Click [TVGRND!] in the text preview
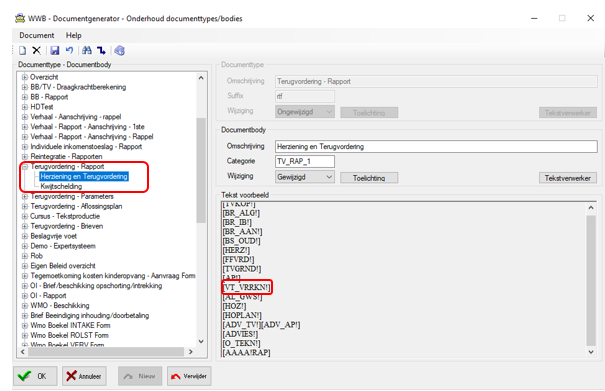 tap(242, 269)
